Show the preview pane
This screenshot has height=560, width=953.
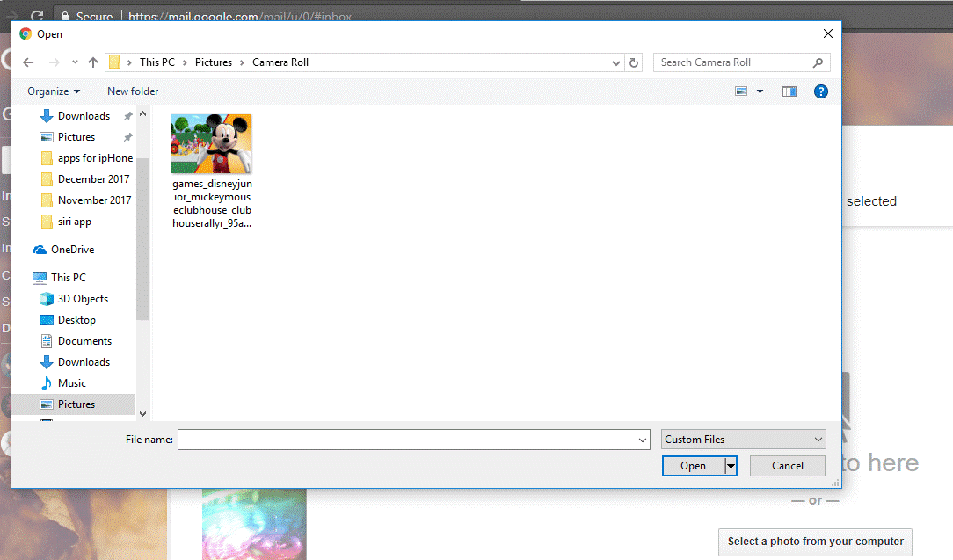tap(789, 91)
